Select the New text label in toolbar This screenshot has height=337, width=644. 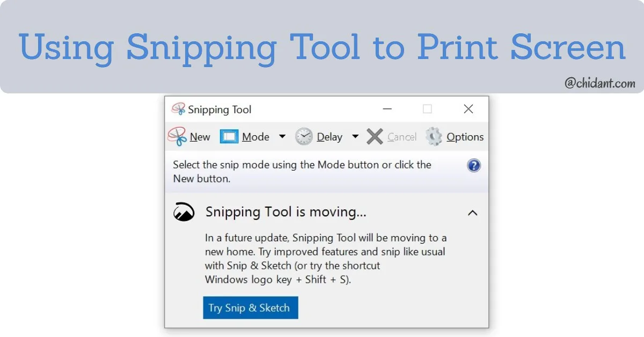(x=200, y=137)
